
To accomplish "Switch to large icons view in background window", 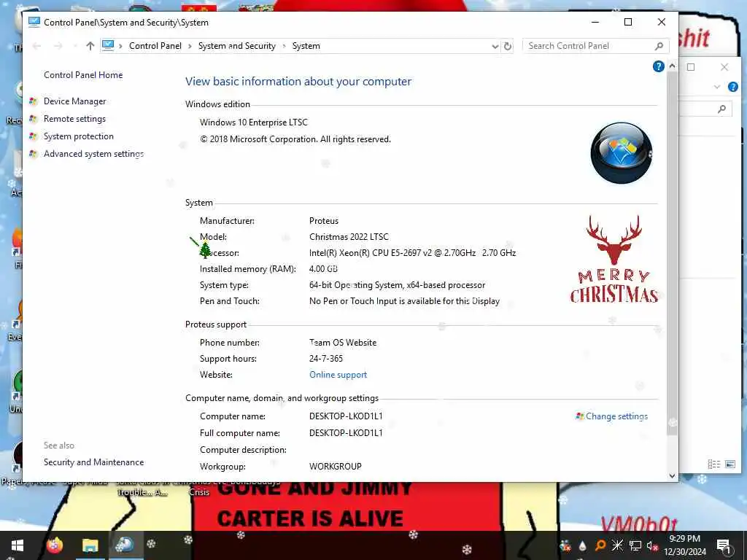I will (729, 464).
